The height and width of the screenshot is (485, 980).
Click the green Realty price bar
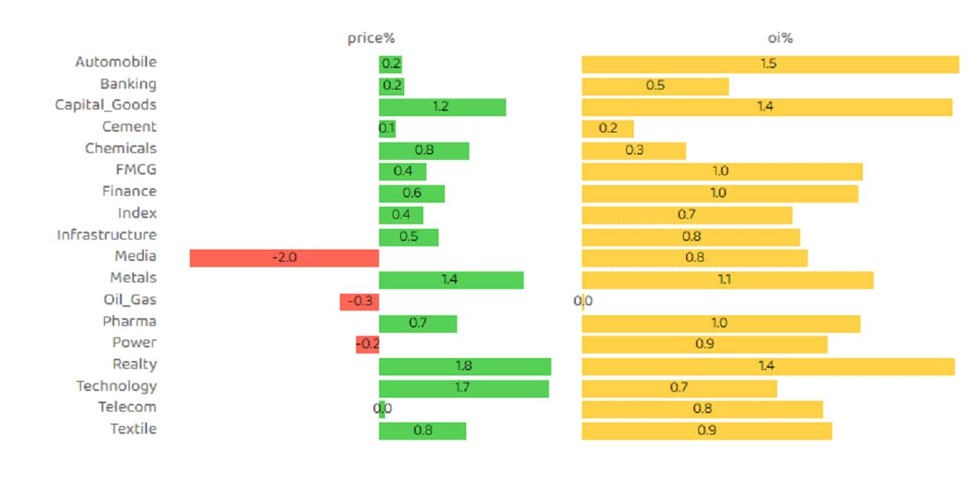465,366
